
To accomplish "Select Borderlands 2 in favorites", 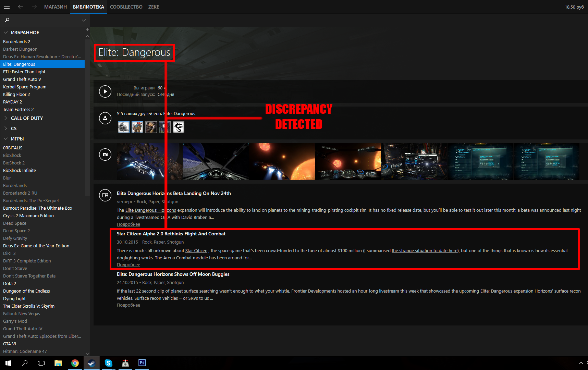I will pos(42,41).
